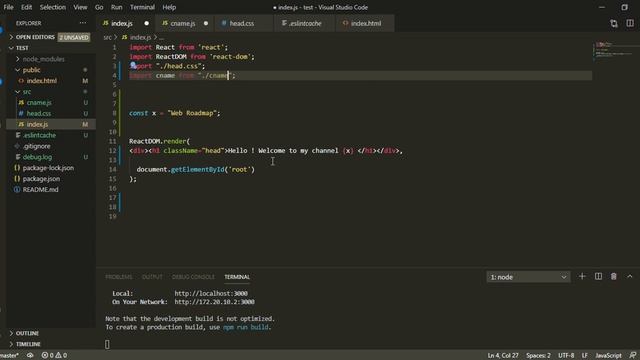Viewport: 640px width, 360px height.
Task: Switch to the head.css editor tab
Action: click(x=244, y=23)
